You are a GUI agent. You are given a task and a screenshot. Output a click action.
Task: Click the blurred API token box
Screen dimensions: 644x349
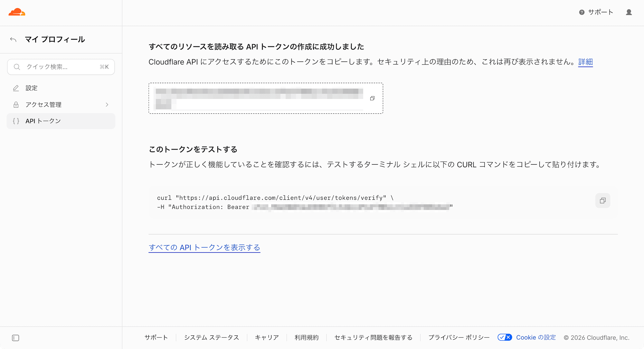click(266, 98)
